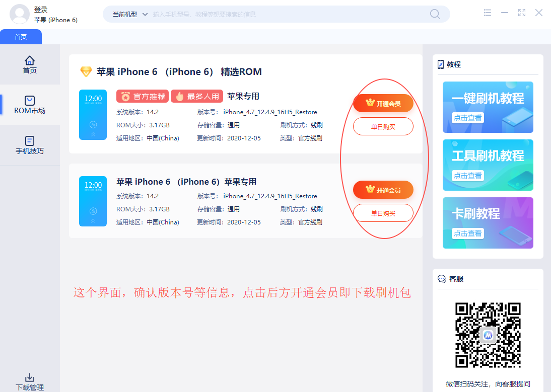Open the list menu icon in title bar
The width and height of the screenshot is (551, 392).
tap(488, 13)
